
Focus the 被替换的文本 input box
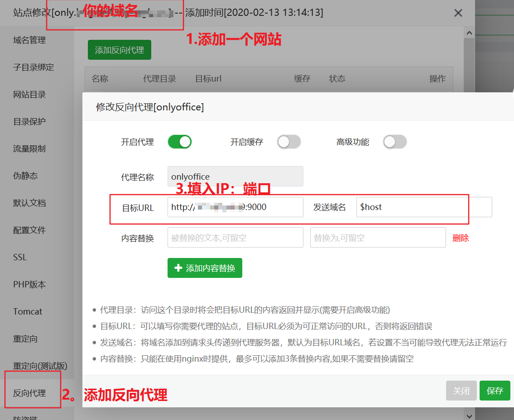click(235, 238)
